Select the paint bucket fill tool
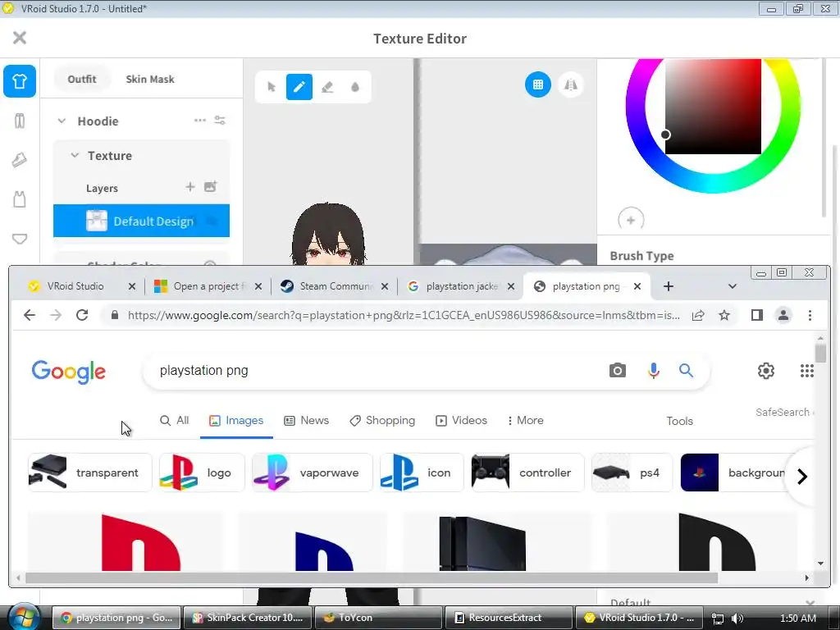Image resolution: width=840 pixels, height=630 pixels. (x=354, y=87)
